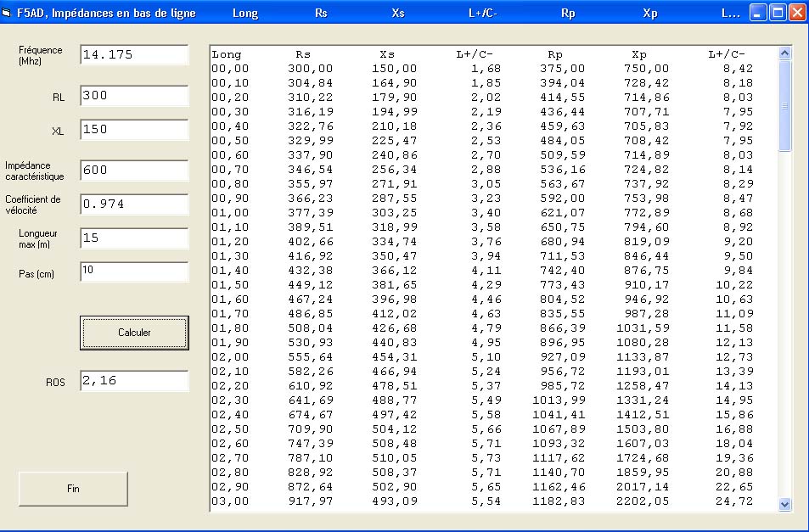Select the Rp value 1140,70
Viewport: 809px width, 532px height.
559,473
